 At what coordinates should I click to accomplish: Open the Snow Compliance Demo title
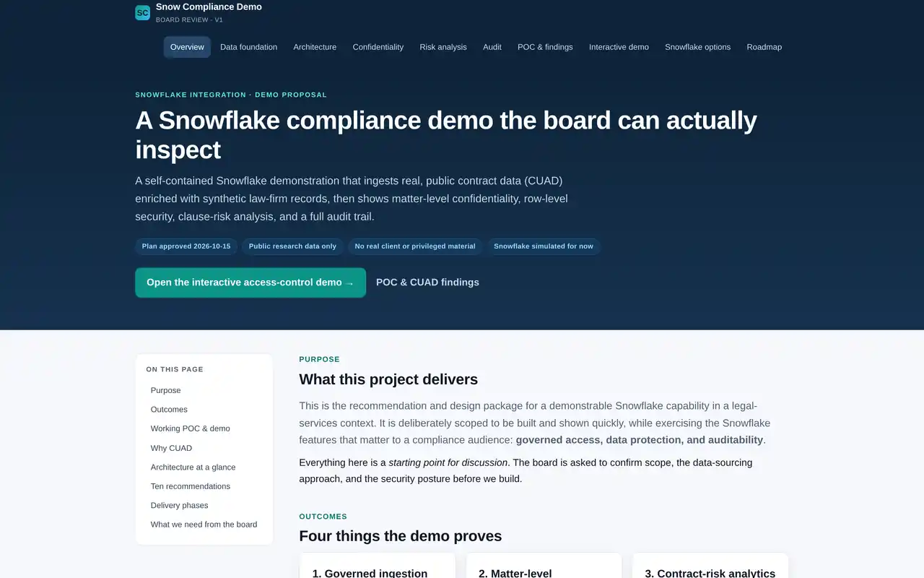pos(209,7)
